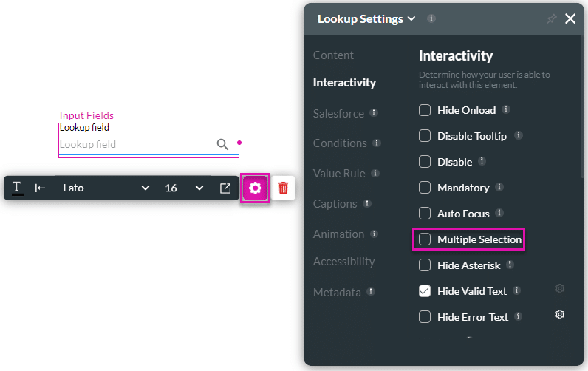Close the Lookup Settings panel
This screenshot has width=588, height=371.
pos(570,18)
